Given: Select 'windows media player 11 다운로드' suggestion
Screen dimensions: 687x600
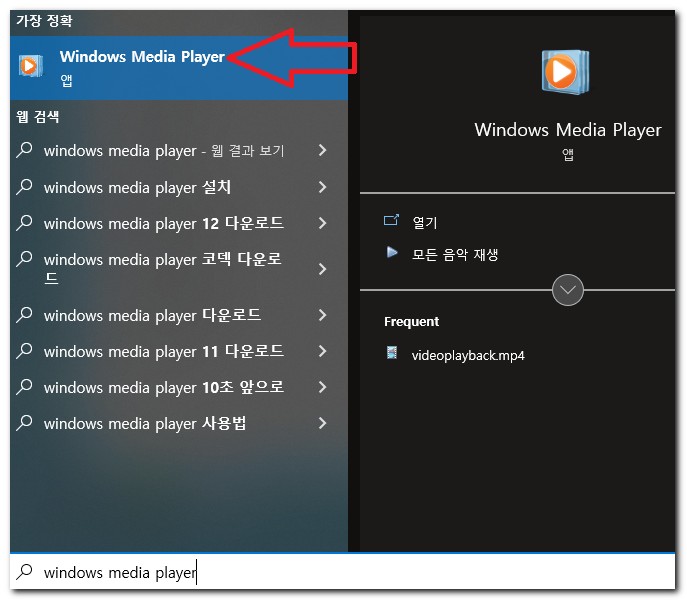Looking at the screenshot, I should coord(164,351).
